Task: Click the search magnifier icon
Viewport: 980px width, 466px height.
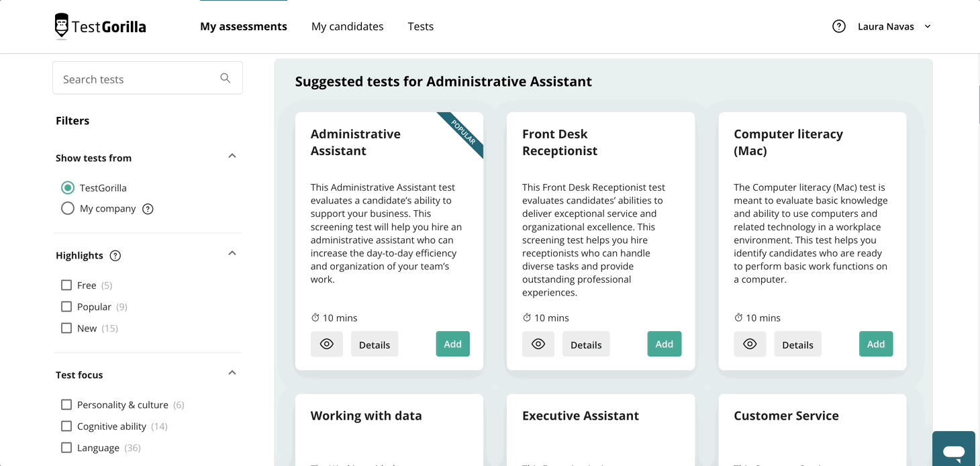Action: click(226, 79)
